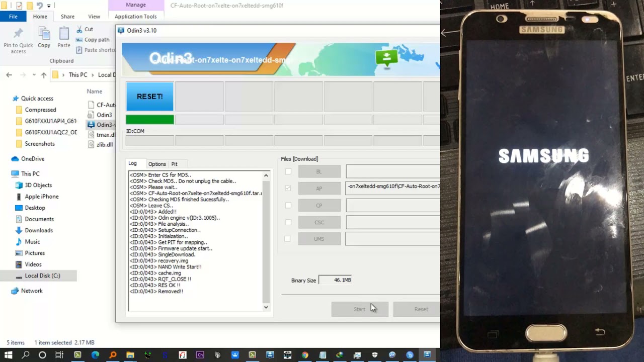This screenshot has width=644, height=362.
Task: Open taskbar Search magnifier
Action: tap(26, 355)
